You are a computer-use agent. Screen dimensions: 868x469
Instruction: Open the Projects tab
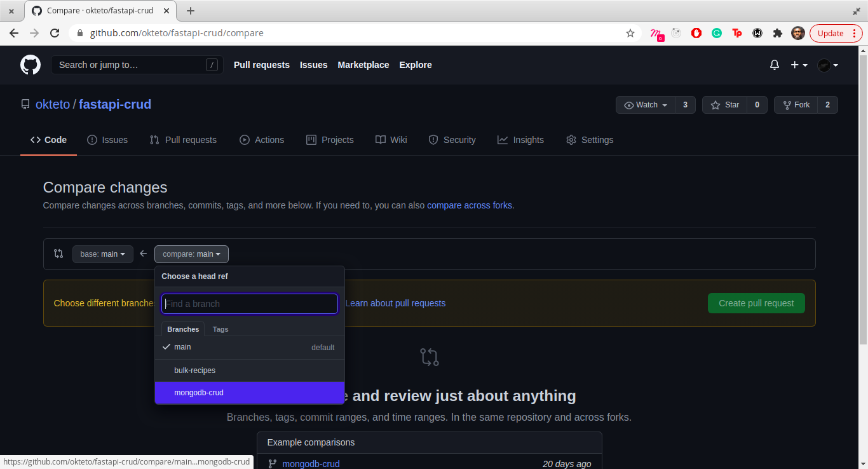[x=330, y=140]
